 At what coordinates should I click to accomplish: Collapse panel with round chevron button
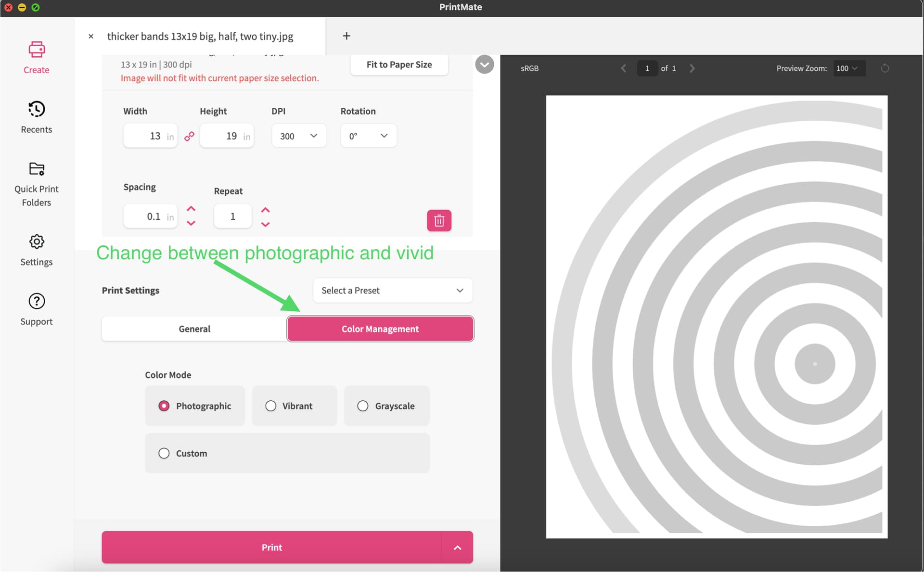point(484,64)
